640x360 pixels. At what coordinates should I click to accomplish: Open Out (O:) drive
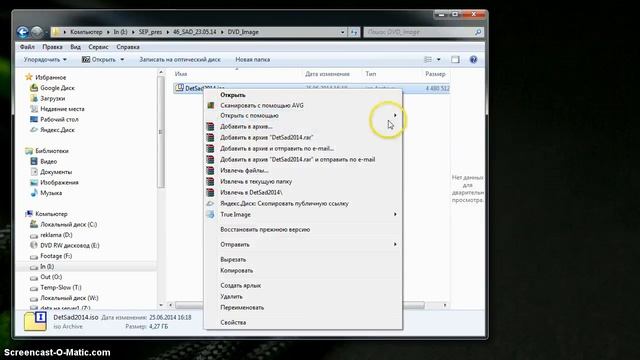[x=51, y=277]
